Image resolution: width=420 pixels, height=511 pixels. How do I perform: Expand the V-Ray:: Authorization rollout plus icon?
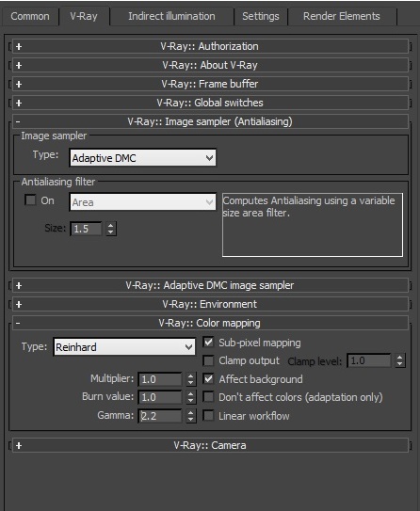click(x=19, y=47)
